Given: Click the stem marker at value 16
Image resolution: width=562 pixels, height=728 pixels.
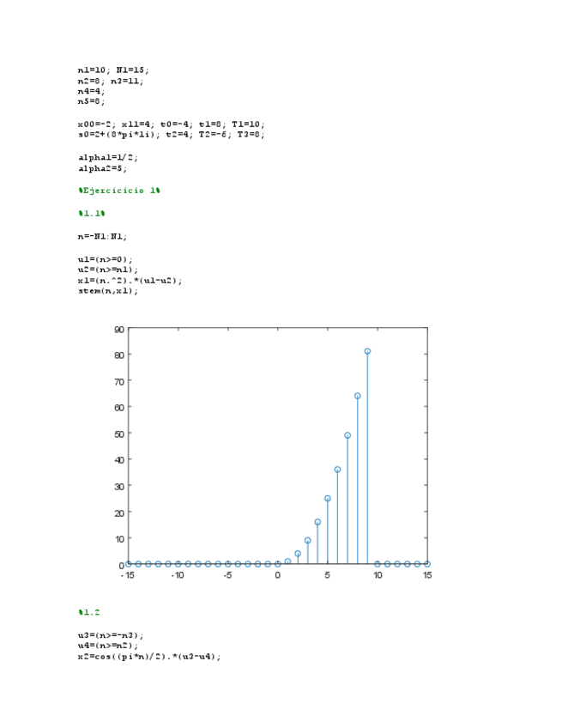Looking at the screenshot, I should 317,522.
